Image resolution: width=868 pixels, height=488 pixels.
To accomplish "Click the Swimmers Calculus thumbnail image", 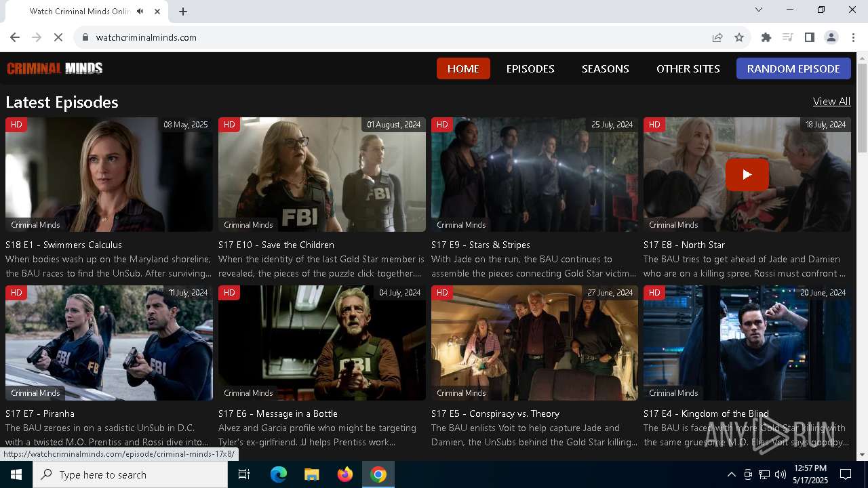I will [x=109, y=175].
